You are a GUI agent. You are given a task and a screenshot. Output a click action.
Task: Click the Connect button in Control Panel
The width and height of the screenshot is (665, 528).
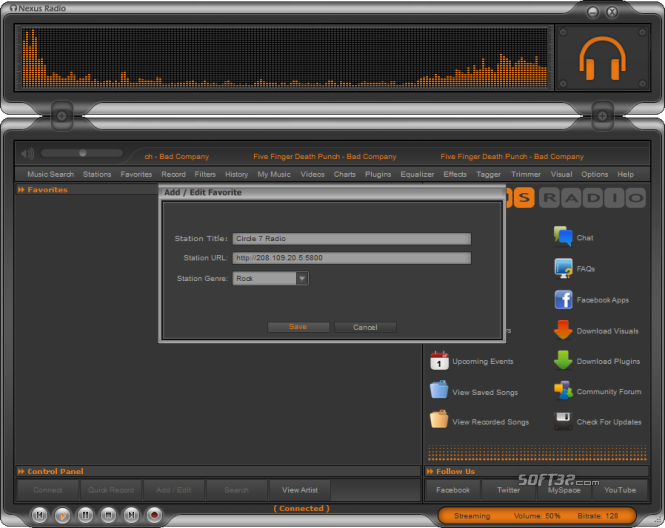click(x=48, y=490)
